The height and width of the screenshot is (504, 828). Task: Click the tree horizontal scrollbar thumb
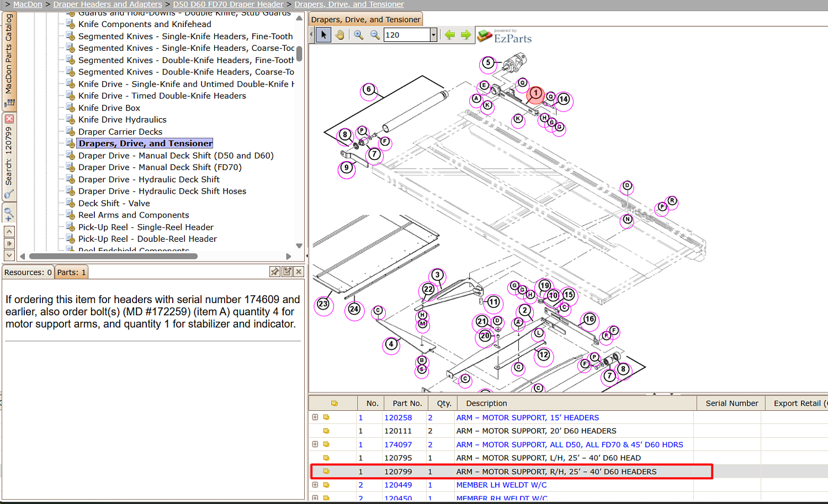[113, 256]
